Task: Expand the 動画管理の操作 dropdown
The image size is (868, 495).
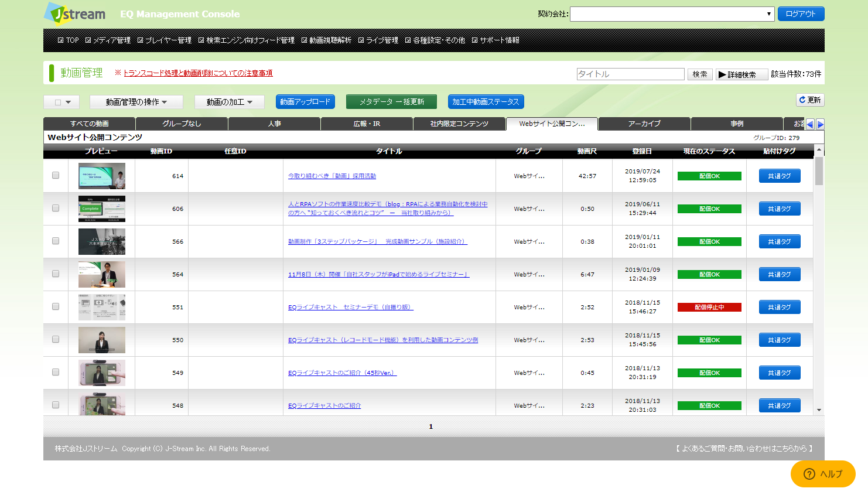Action: [136, 101]
